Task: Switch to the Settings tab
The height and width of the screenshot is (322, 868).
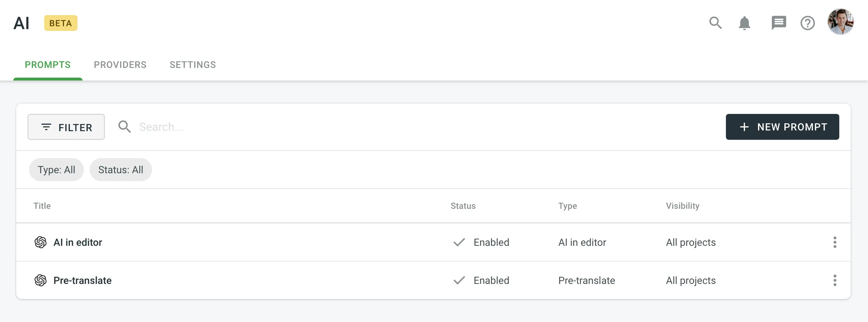Action: pyautogui.click(x=193, y=65)
